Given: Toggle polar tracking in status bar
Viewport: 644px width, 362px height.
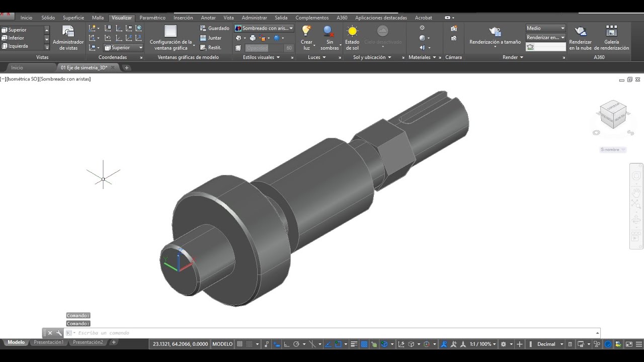Looking at the screenshot, I should pyautogui.click(x=296, y=344).
